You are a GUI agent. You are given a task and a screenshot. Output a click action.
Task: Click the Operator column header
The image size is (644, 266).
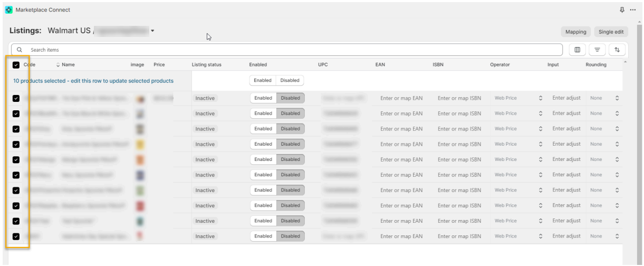point(500,65)
